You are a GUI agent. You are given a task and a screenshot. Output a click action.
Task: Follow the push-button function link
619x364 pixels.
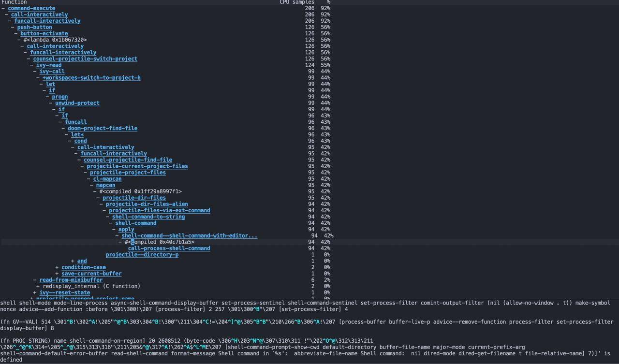(x=34, y=27)
